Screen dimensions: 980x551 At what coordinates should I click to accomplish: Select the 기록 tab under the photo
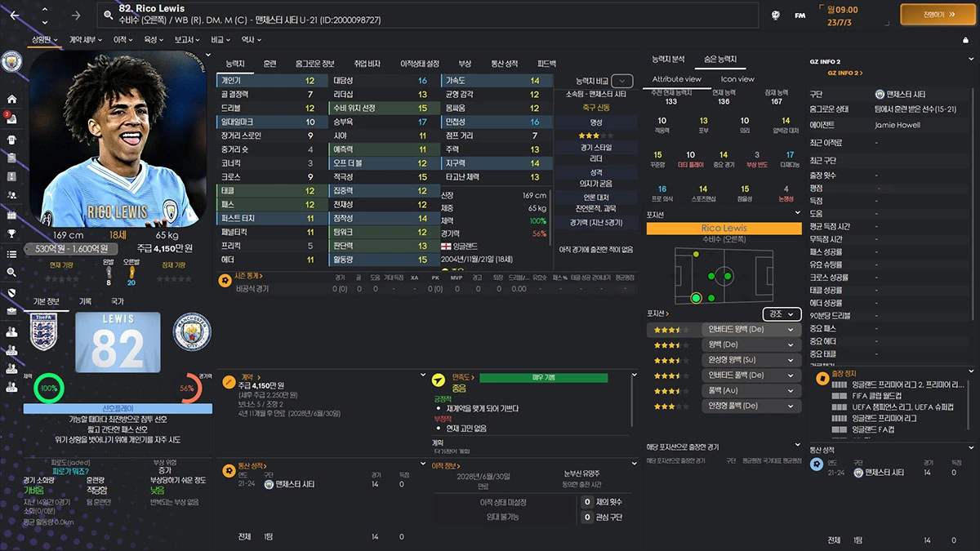point(85,301)
